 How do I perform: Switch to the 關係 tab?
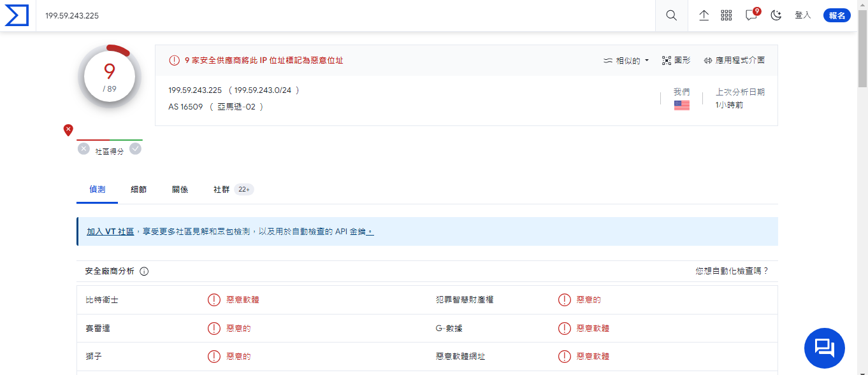(180, 190)
